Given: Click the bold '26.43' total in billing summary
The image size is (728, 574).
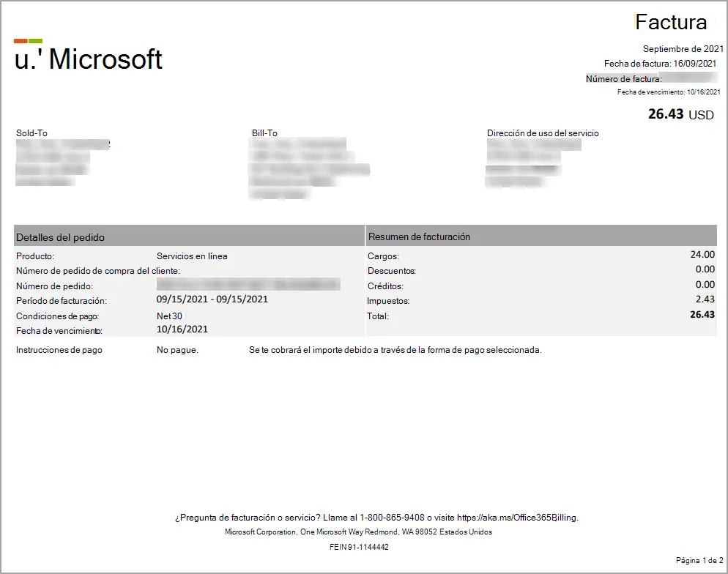Looking at the screenshot, I should pos(702,315).
